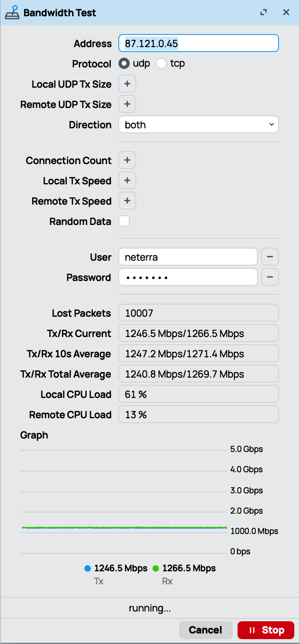Expand the window with the maximize icon
The image size is (300, 644).
264,13
